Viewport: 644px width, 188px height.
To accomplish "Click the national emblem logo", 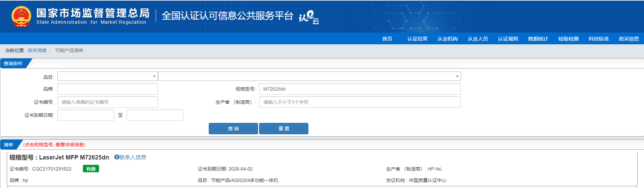I will point(21,16).
